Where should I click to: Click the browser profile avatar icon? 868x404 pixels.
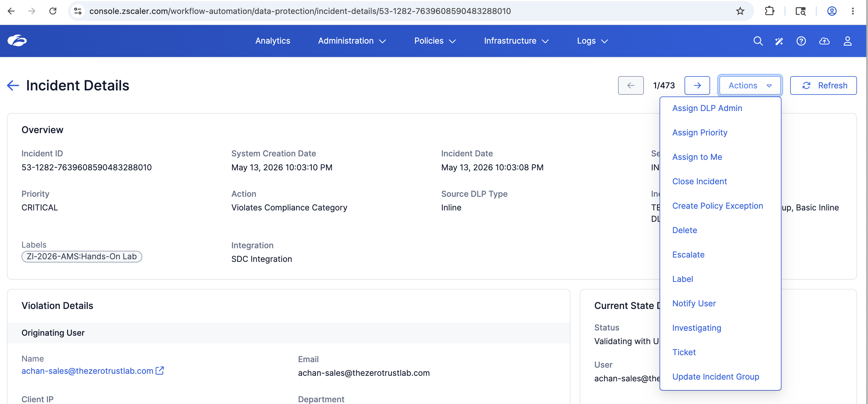(832, 11)
